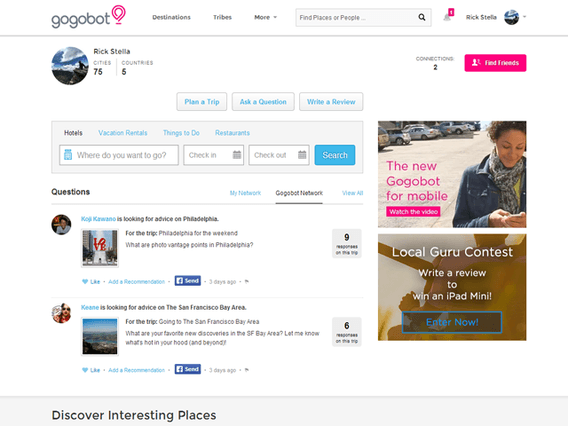Click the heart Like icon on Philadelphia question
The height and width of the screenshot is (426, 568).
(x=85, y=282)
